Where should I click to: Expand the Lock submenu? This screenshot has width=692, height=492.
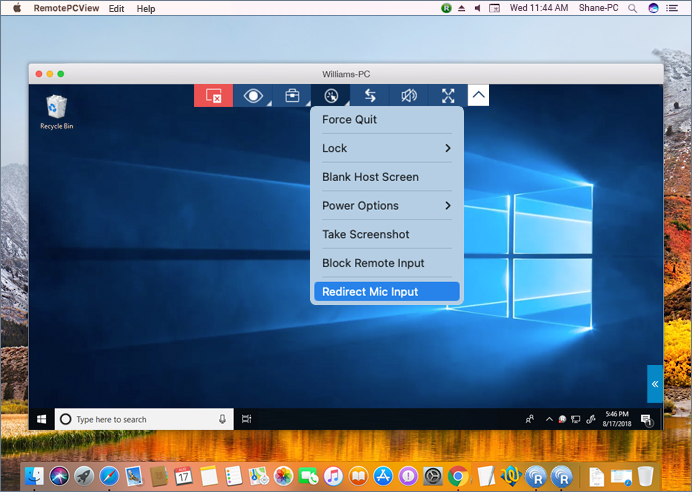386,148
